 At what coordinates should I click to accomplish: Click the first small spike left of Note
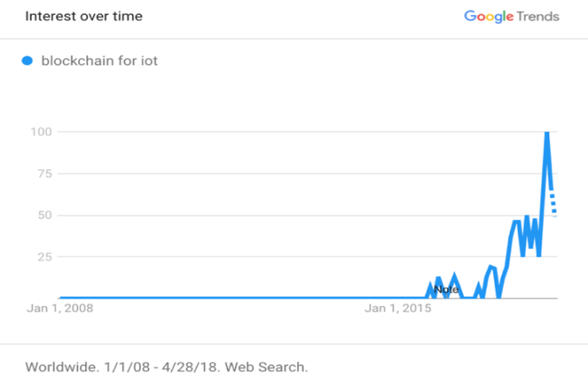(x=430, y=285)
